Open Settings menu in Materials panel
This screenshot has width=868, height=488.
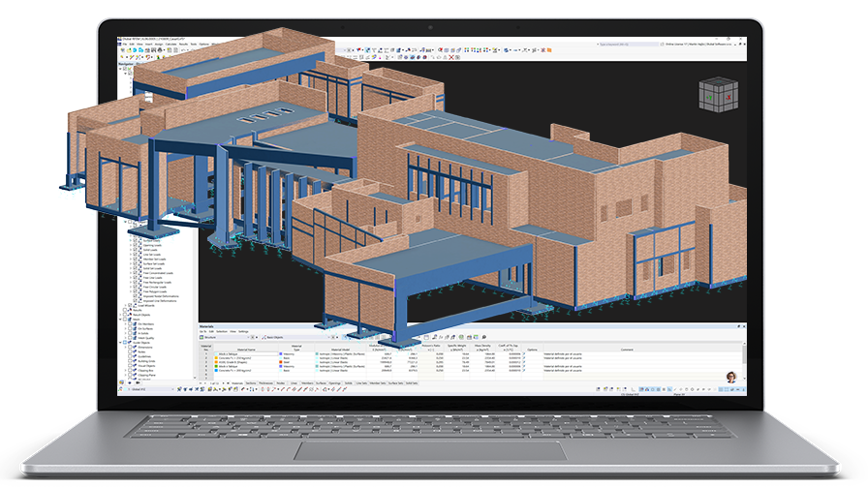[243, 331]
